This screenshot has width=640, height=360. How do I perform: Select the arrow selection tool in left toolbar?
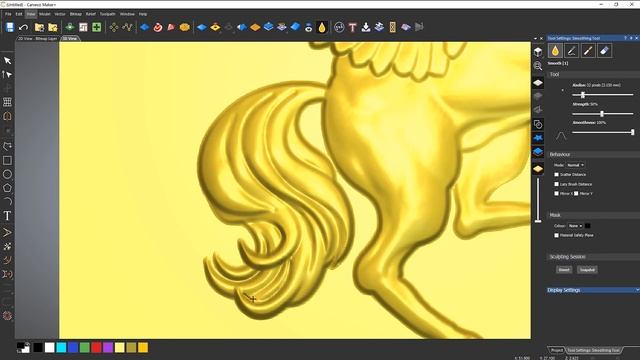tap(7, 60)
